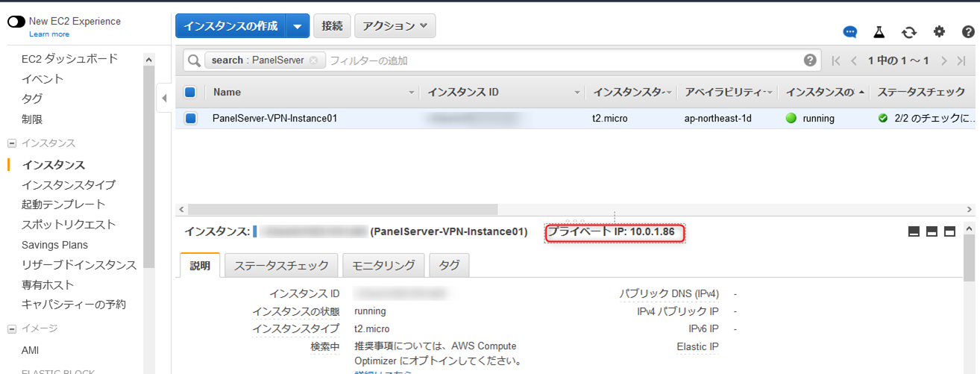Set details pane to split layout icon
The height and width of the screenshot is (374, 980).
932,232
